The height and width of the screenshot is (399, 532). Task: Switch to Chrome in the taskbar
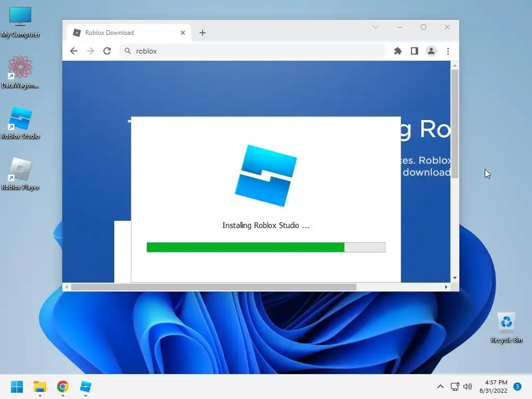pyautogui.click(x=62, y=387)
